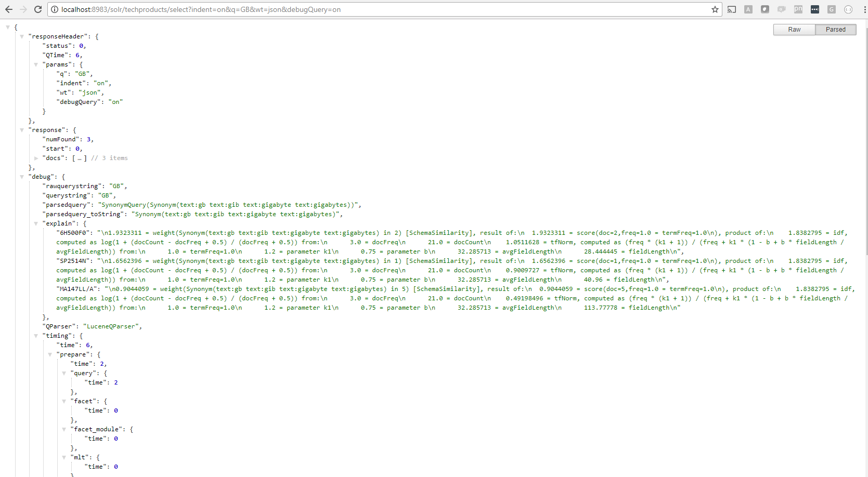
Task: Click the dark dots extension icon
Action: click(815, 9)
